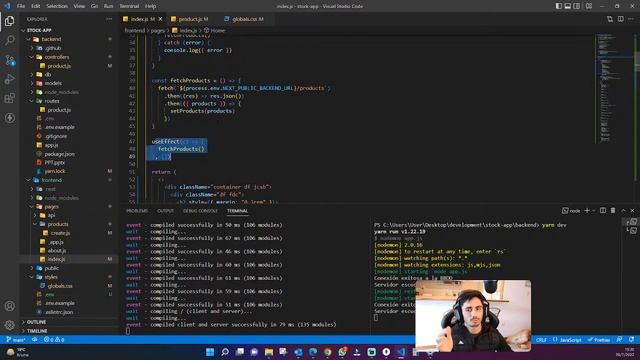Toggle the secondary side bar
Image resolution: width=640 pixels, height=360 pixels.
coord(577,6)
